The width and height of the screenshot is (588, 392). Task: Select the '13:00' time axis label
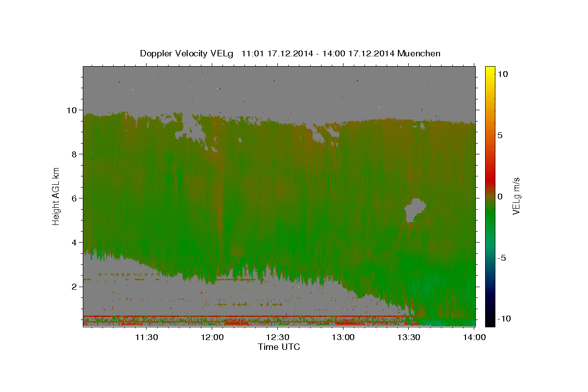pyautogui.click(x=343, y=337)
